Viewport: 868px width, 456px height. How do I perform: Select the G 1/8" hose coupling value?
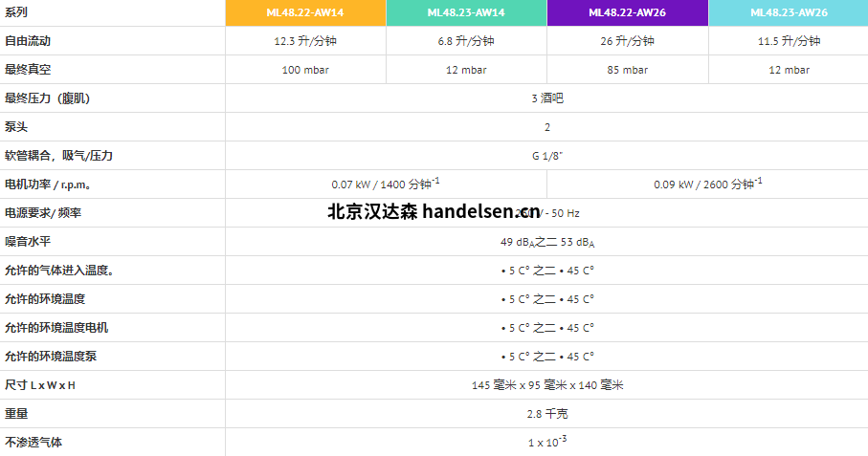[546, 156]
